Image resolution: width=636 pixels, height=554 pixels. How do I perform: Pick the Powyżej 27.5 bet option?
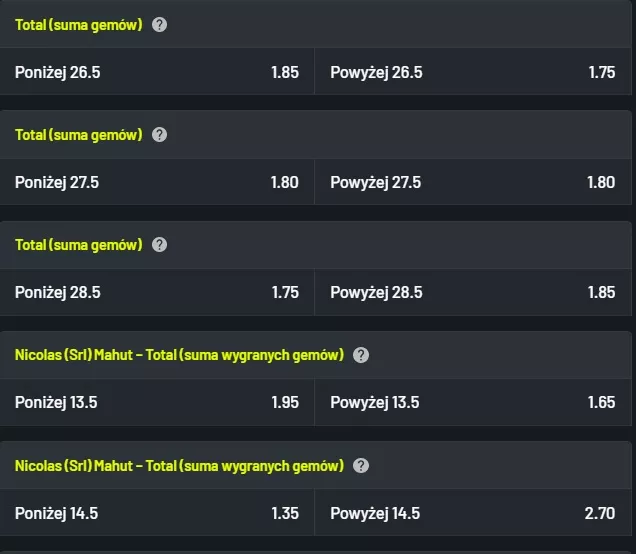pos(473,182)
